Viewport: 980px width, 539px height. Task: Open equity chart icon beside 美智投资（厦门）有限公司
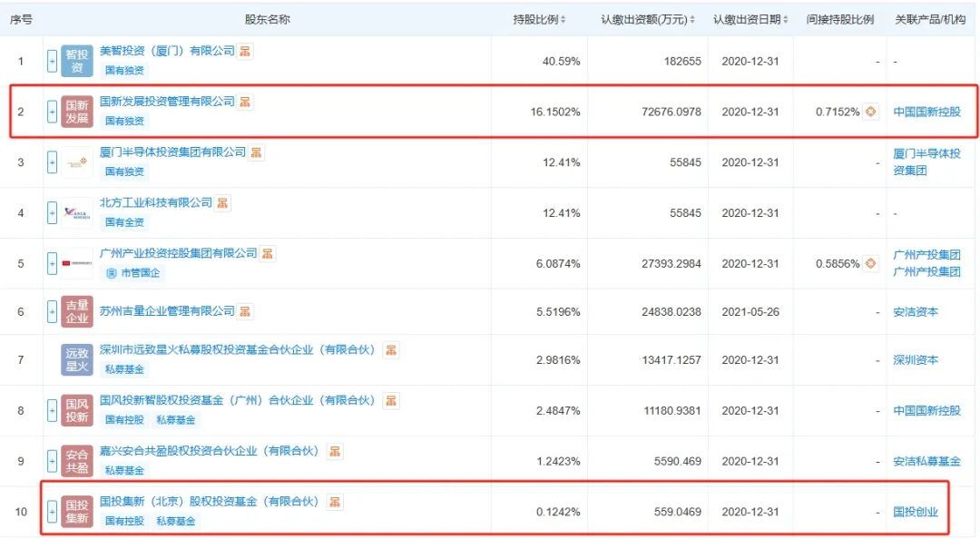pyautogui.click(x=246, y=52)
